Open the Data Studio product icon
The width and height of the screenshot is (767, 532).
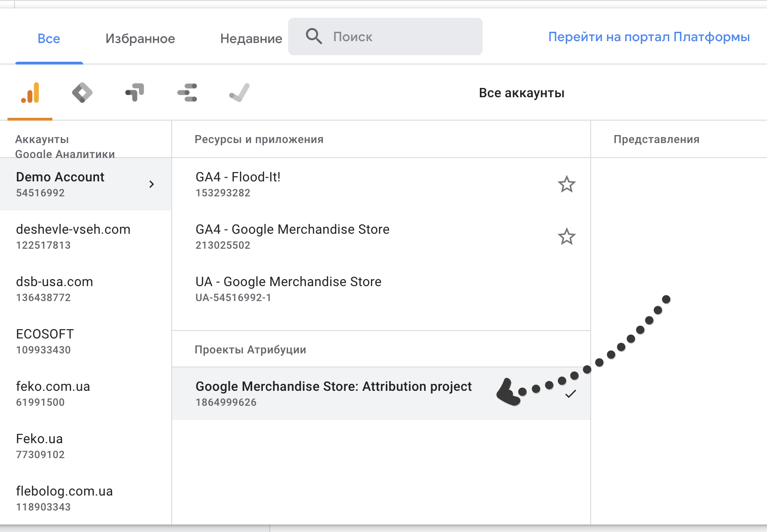coord(187,93)
